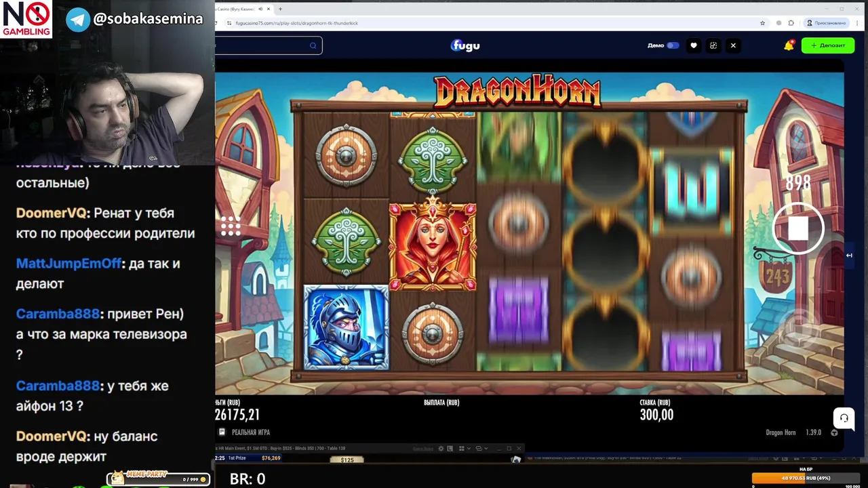
Task: Click the РЕАЛЬНАЯ ИГРА label
Action: click(x=251, y=432)
